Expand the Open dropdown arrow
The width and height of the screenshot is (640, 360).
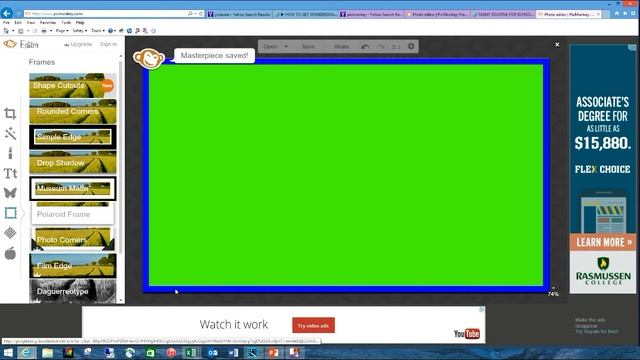[286, 47]
